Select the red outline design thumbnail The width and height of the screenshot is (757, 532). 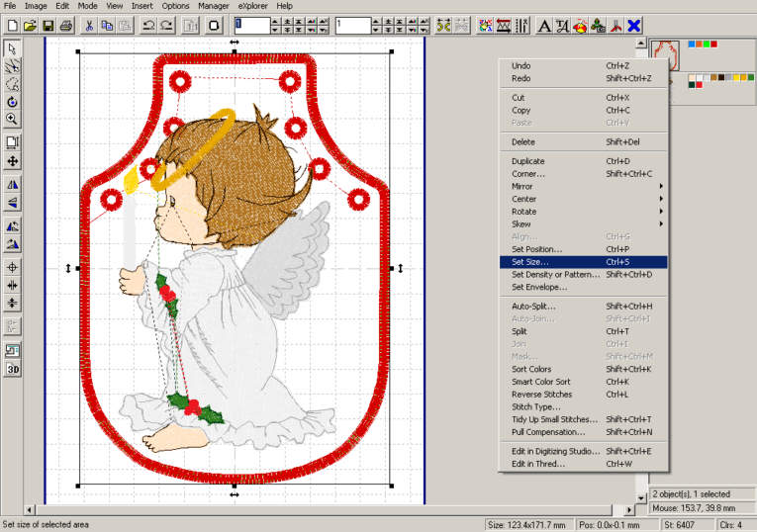click(666, 55)
